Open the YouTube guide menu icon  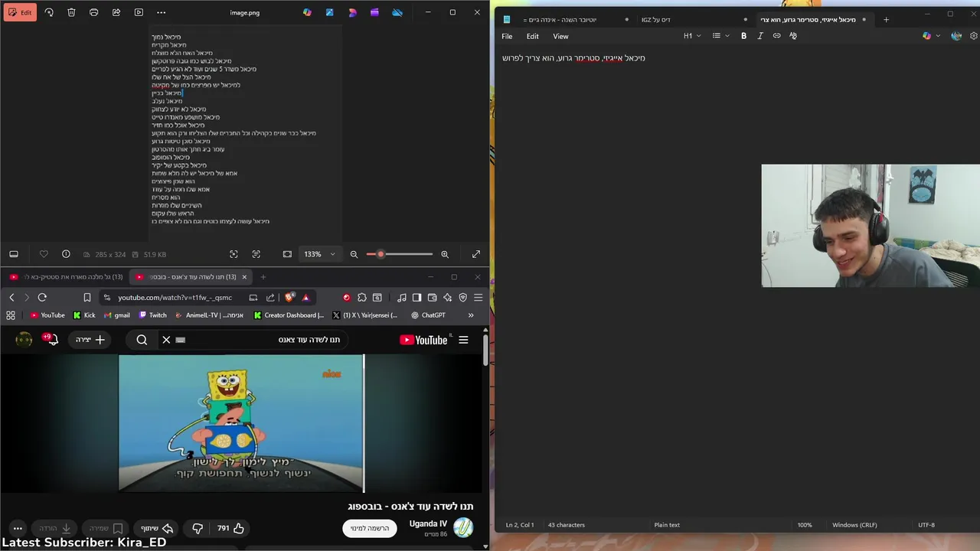463,340
